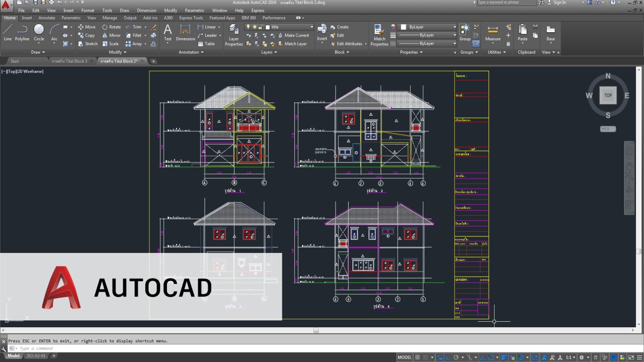Activate the Rotate tool
Image resolution: width=644 pixels, height=362 pixels.
tap(111, 27)
